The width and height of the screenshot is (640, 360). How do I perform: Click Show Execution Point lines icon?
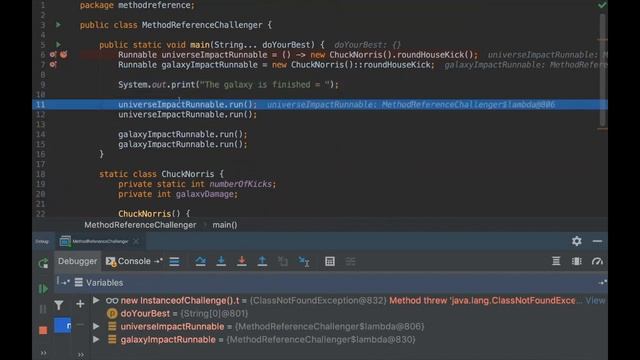click(174, 261)
